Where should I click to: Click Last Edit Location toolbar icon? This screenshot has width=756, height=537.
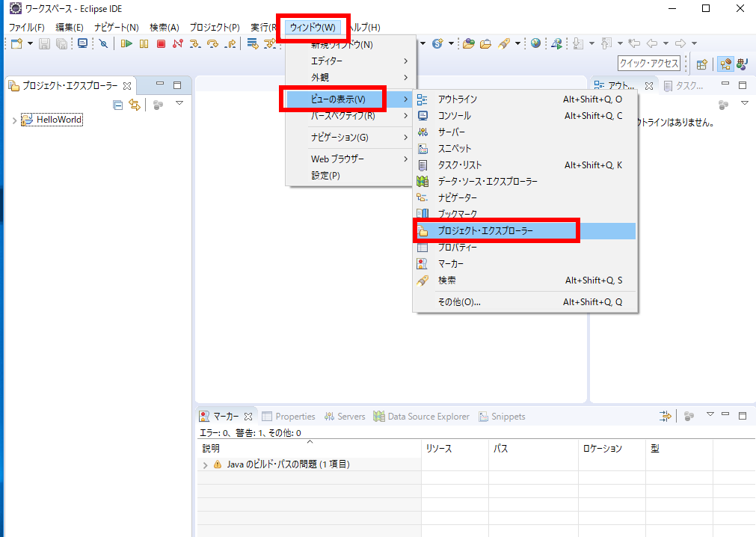tap(635, 44)
